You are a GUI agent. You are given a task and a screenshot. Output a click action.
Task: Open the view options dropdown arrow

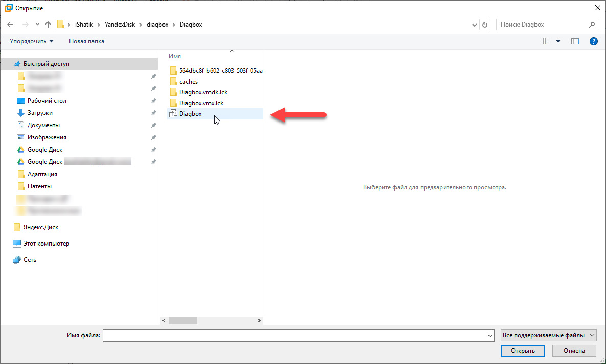click(558, 41)
